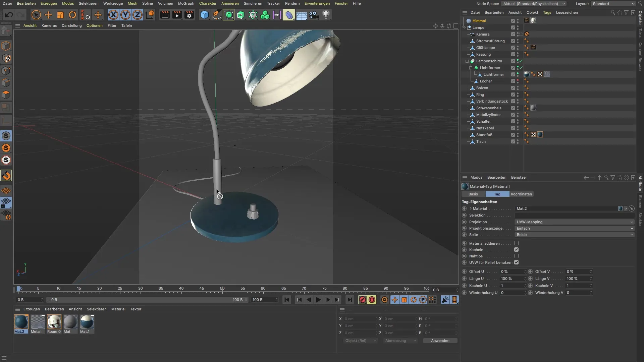Toggle the Z axis lock

(138, 15)
